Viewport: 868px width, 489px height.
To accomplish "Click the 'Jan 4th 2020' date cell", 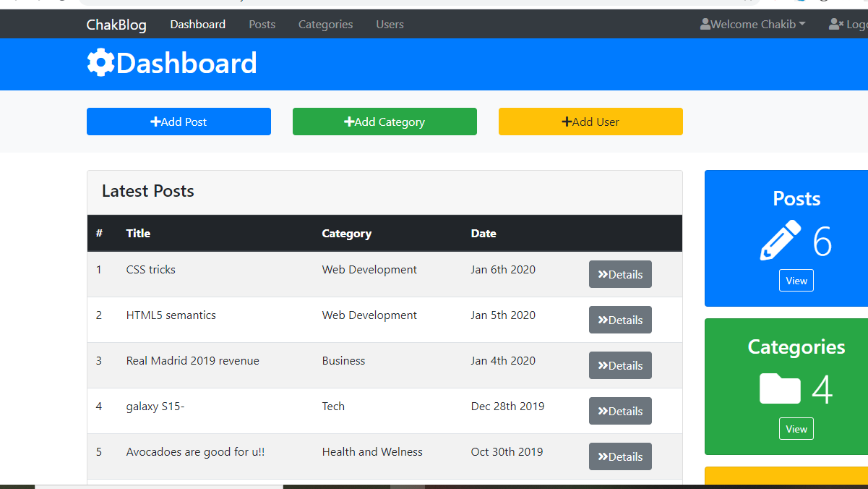I will pyautogui.click(x=504, y=361).
